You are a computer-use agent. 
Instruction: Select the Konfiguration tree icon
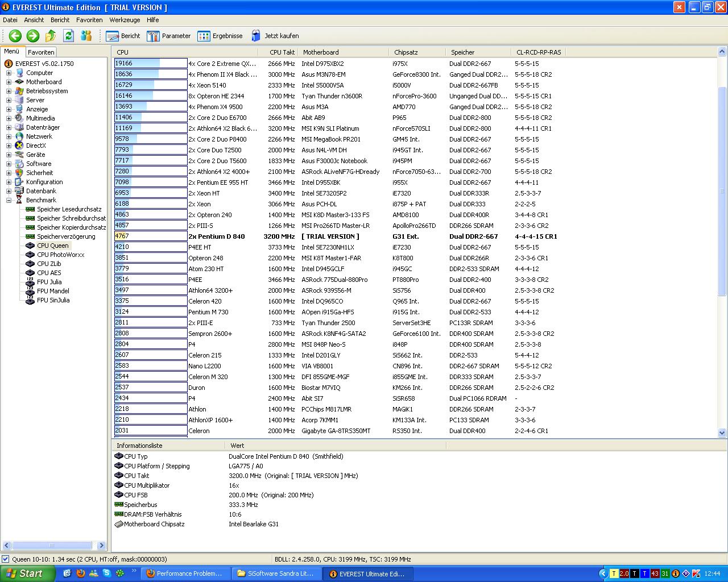pyautogui.click(x=19, y=182)
